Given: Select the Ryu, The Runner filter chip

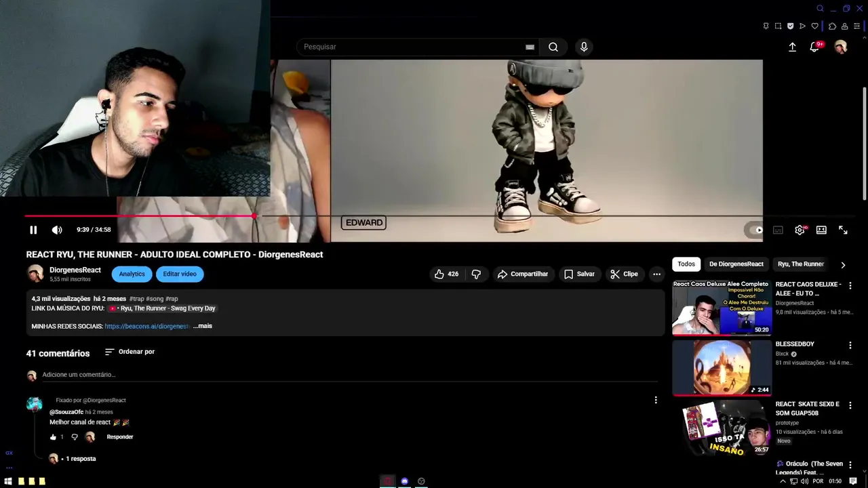Looking at the screenshot, I should (801, 264).
